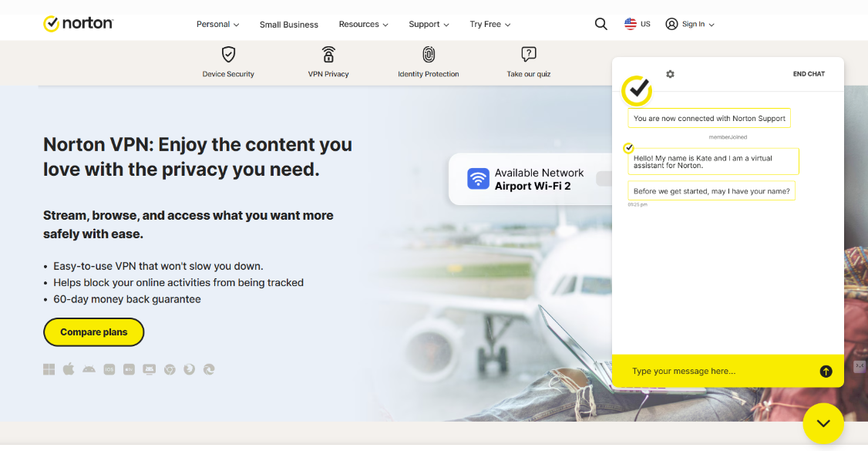Click the Chrome browser icon
Image resolution: width=868 pixels, height=451 pixels.
tap(170, 369)
